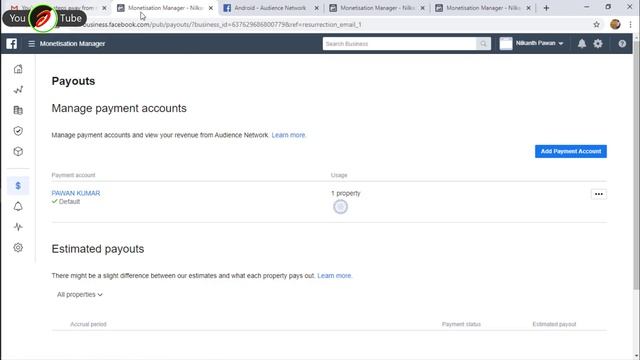Expand the All properties dropdown
Screen dimensions: 640x360
(80, 295)
